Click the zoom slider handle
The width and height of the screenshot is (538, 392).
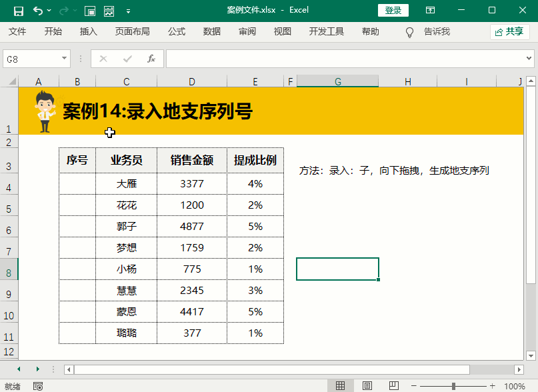coord(453,386)
